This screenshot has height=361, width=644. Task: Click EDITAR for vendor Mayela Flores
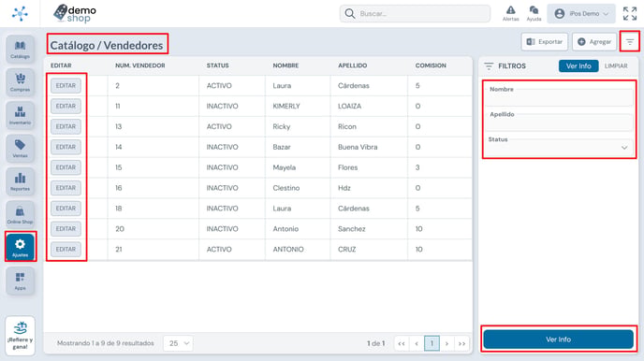pyautogui.click(x=66, y=167)
